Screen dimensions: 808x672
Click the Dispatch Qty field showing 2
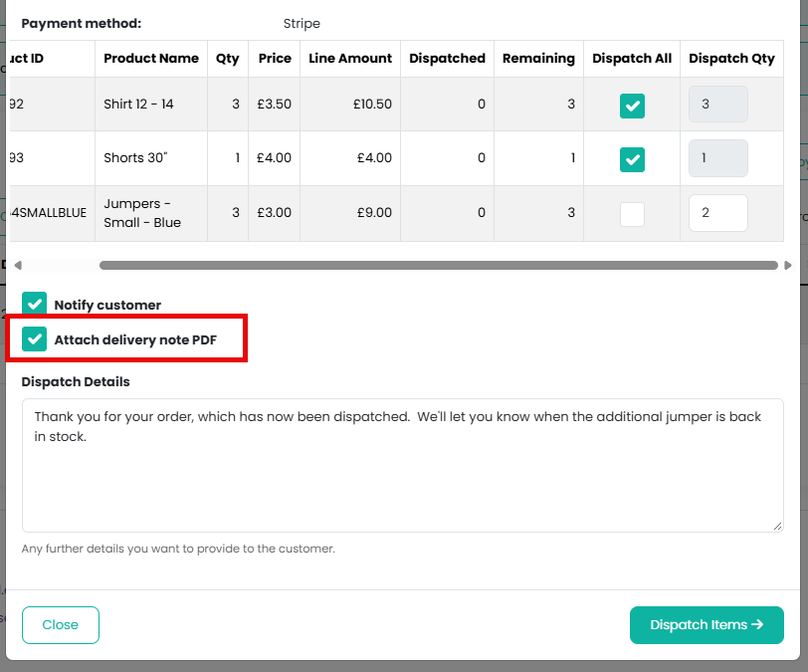tap(717, 212)
